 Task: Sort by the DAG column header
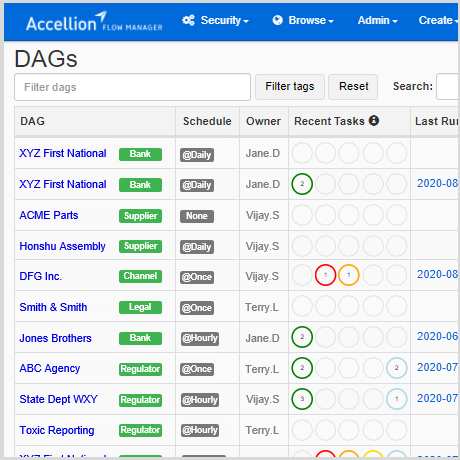(32, 121)
